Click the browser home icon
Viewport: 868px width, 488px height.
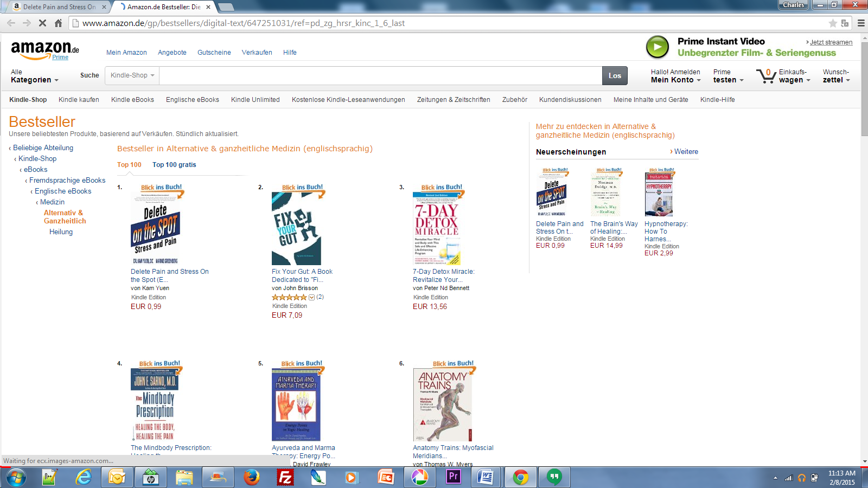[x=58, y=23]
